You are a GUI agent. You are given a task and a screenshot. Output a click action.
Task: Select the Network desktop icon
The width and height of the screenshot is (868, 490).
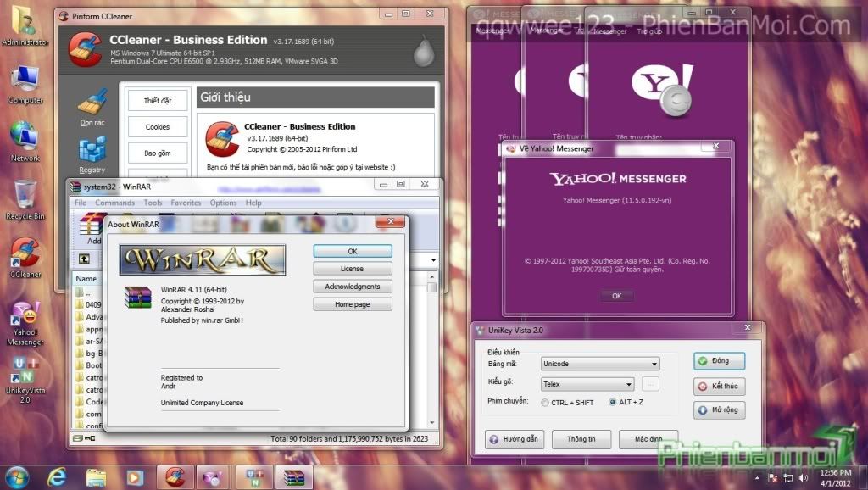click(25, 142)
